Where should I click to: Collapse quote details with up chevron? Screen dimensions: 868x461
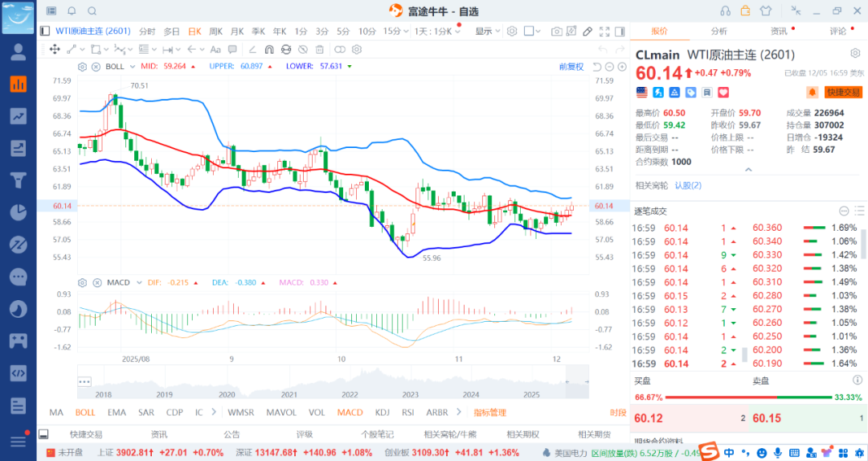point(748,170)
